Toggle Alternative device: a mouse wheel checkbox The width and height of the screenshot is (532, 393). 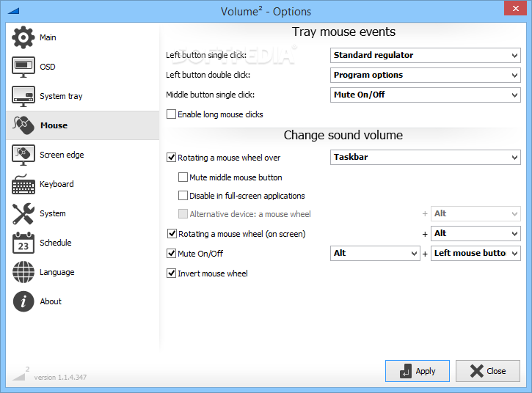point(183,213)
